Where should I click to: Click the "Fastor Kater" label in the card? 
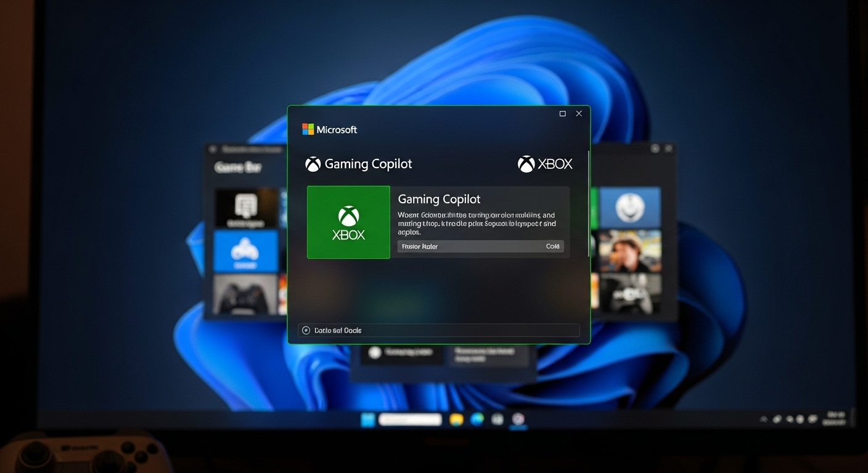420,246
